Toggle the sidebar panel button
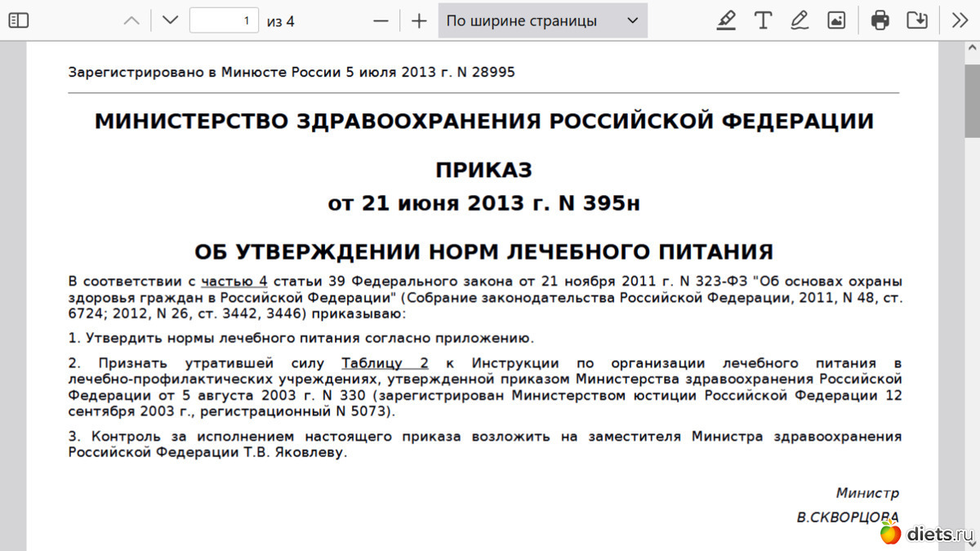980x551 pixels. click(18, 20)
